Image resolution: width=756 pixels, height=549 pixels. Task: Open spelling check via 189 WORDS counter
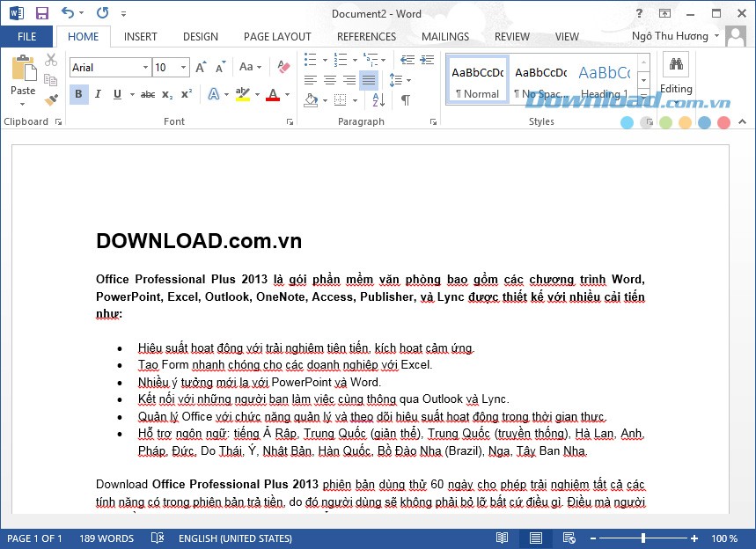coord(106,538)
